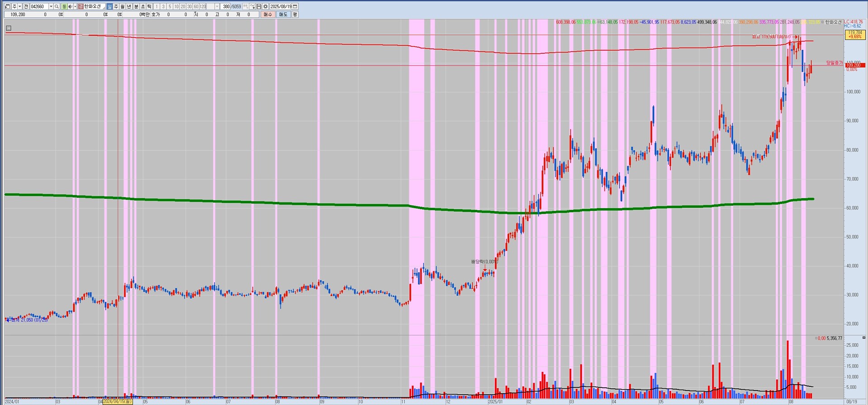Choose the 1 interval button
The height and width of the screenshot is (405, 868).
[157, 6]
